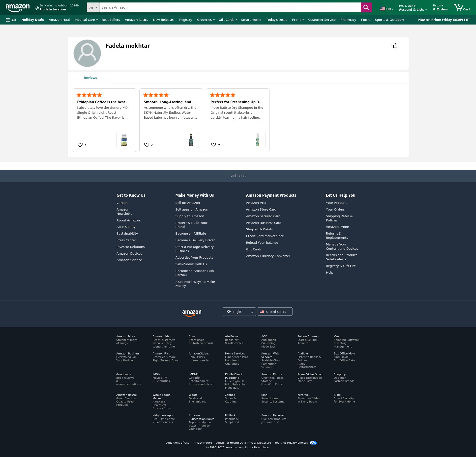Open Sell on Amazon under Make Money
Screen dimensions: 476x457
[x=187, y=203]
